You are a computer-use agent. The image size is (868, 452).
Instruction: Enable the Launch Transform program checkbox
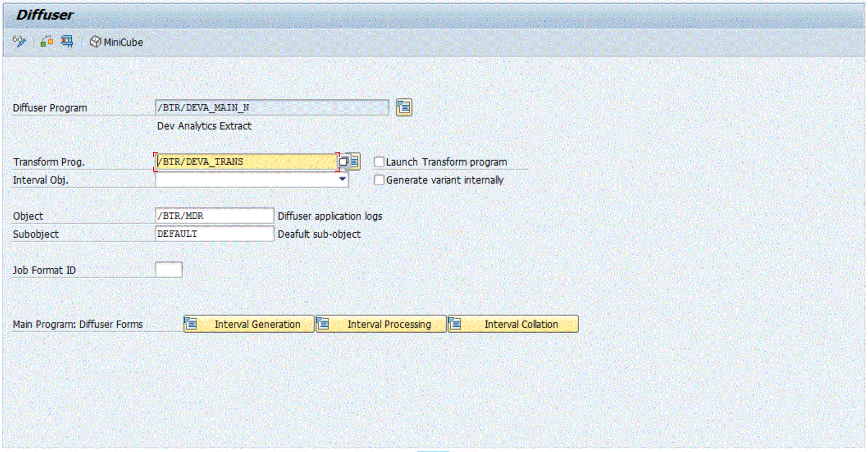coord(379,162)
